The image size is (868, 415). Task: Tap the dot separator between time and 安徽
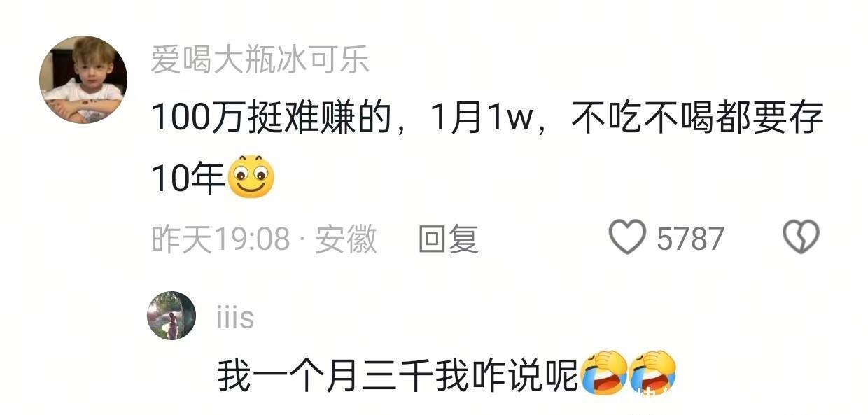point(302,240)
